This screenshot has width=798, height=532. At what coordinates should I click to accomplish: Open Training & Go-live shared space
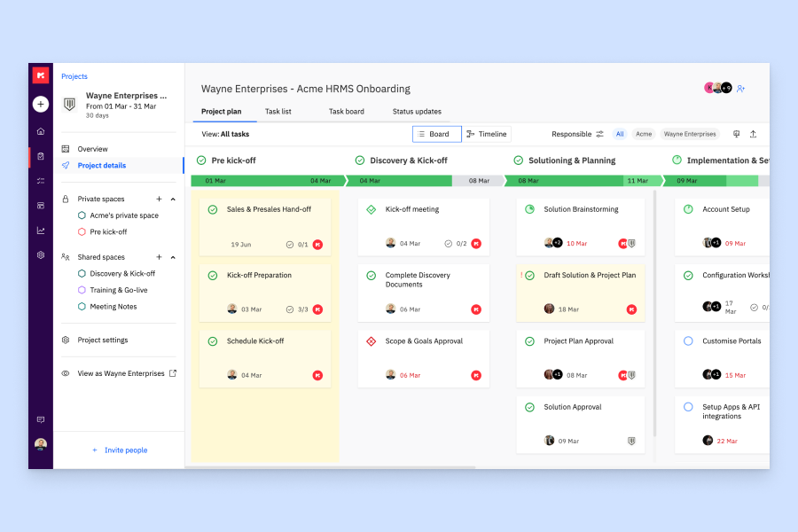pos(119,290)
